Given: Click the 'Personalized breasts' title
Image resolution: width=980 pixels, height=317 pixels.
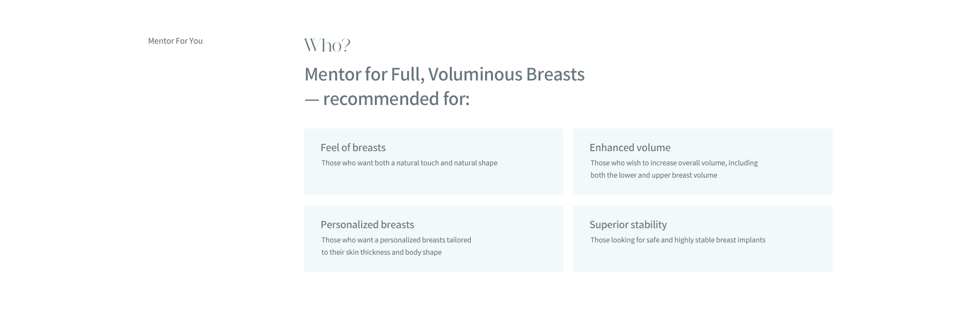Looking at the screenshot, I should coord(367,225).
